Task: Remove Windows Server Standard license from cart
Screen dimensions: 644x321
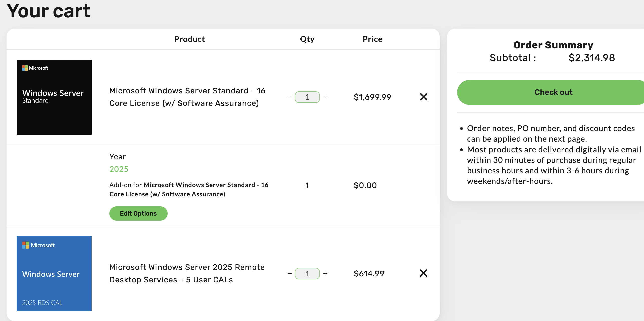Action: (423, 97)
